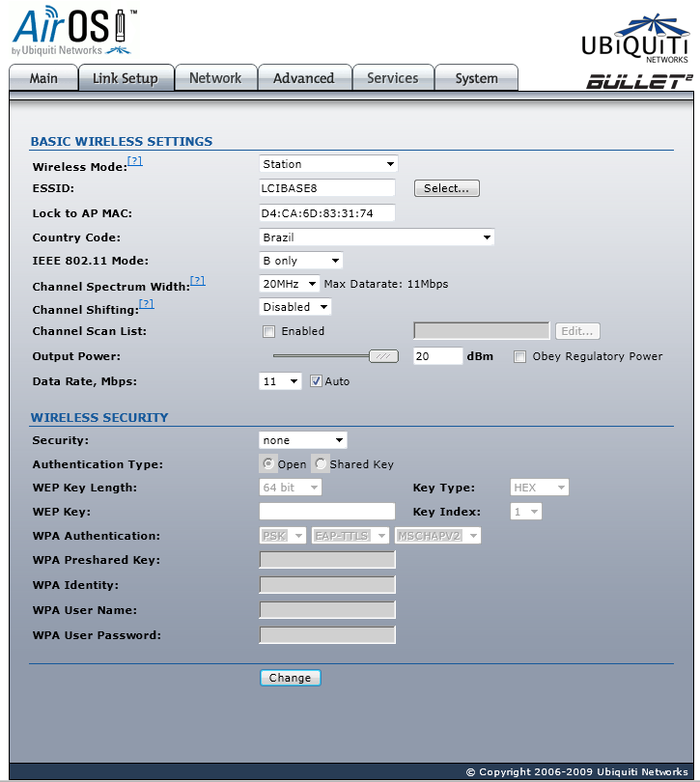Click the WPA Preshared Key field

327,560
